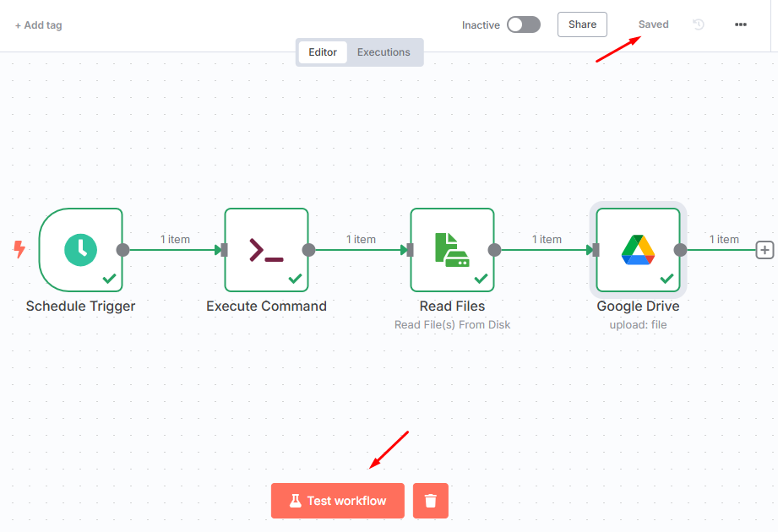Click the '1 item' label after Schedule Trigger
This screenshot has height=532, width=778.
pyautogui.click(x=175, y=240)
